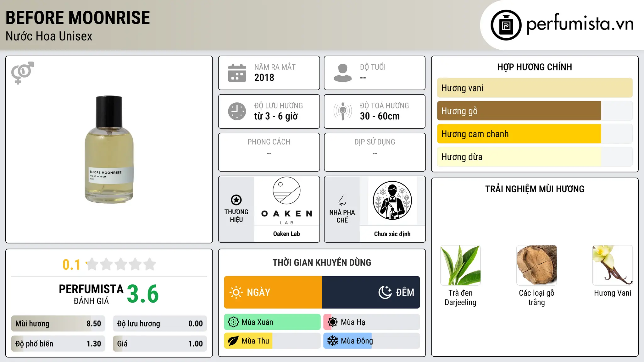Click the perfumista.vn bottle logo icon
Viewport: 644px width, 362px height.
[x=506, y=25]
